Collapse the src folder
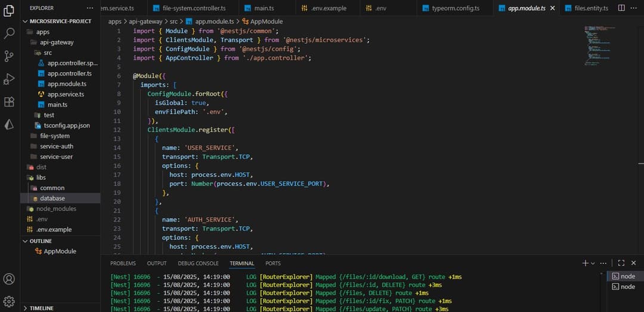This screenshot has width=644, height=312. coord(60,52)
